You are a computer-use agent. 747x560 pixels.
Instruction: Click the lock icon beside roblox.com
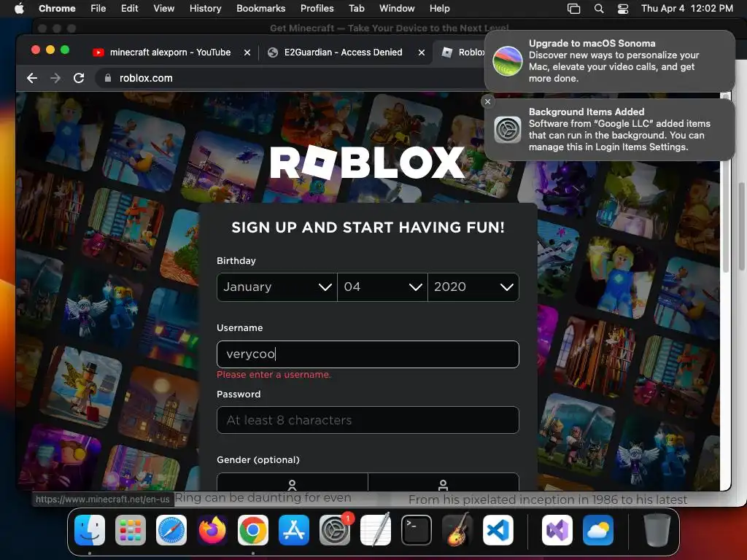pos(108,78)
